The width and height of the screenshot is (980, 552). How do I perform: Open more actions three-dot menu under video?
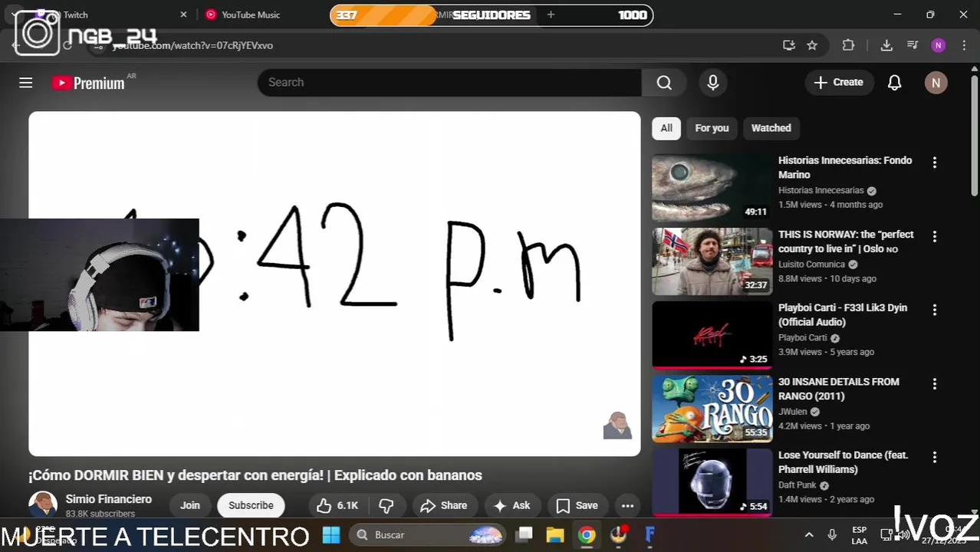[x=627, y=505]
